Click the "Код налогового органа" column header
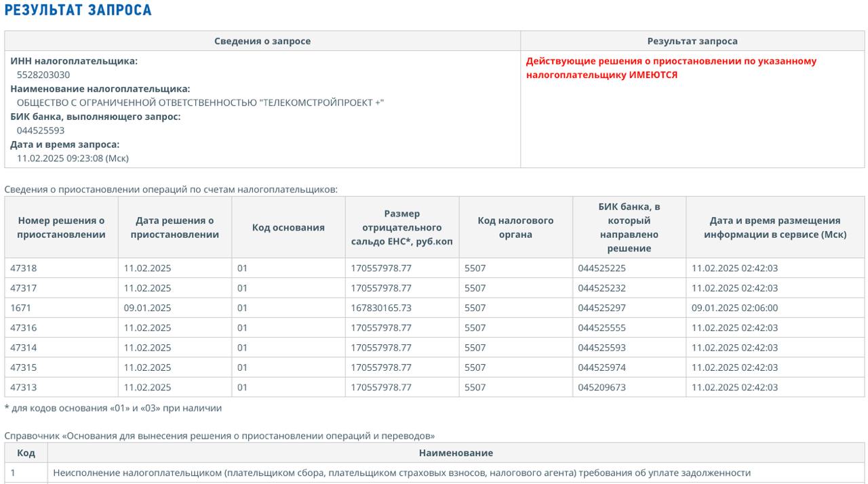868x484 pixels. click(515, 228)
